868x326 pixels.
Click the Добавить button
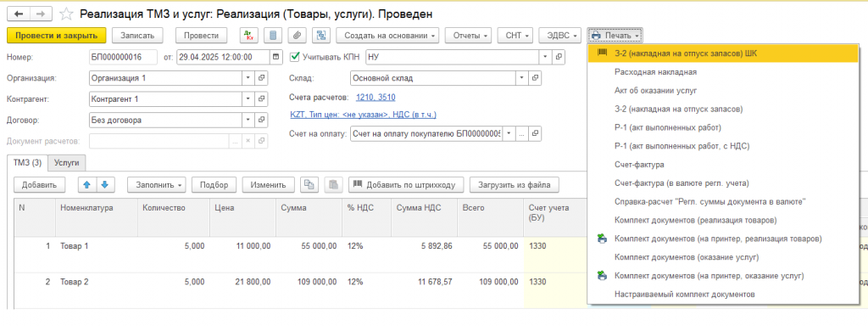pyautogui.click(x=39, y=184)
